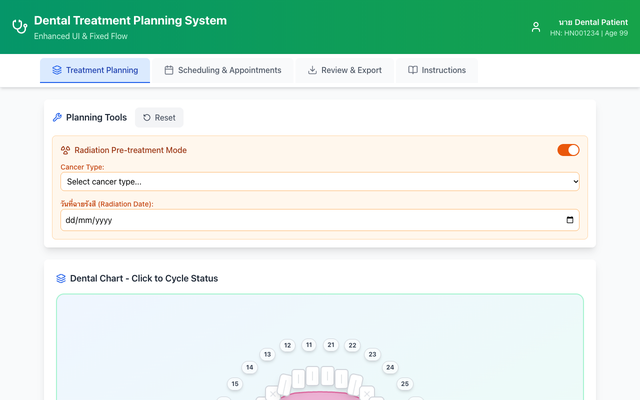Click the 'Dental Patient' name text
Screen dimensions: 640x400
click(x=601, y=22)
